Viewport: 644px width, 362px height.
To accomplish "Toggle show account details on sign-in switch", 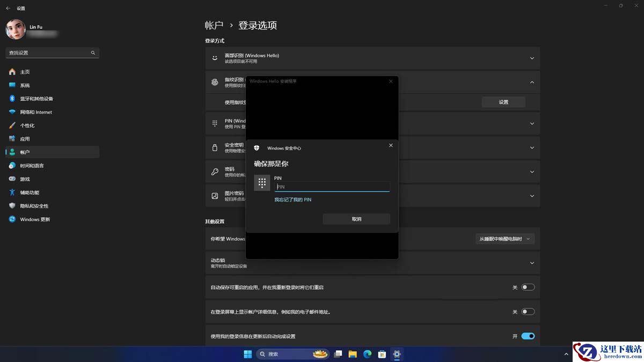I will point(528,312).
